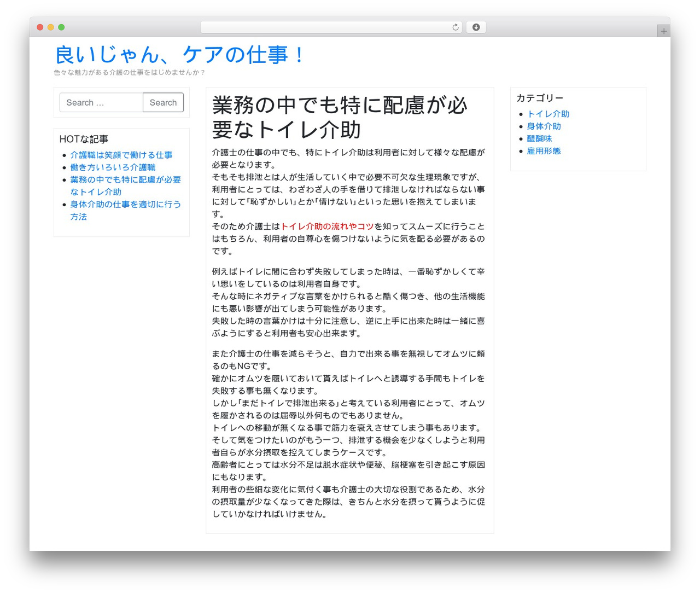Open the トイレ介助 category
700x593 pixels.
tap(548, 114)
